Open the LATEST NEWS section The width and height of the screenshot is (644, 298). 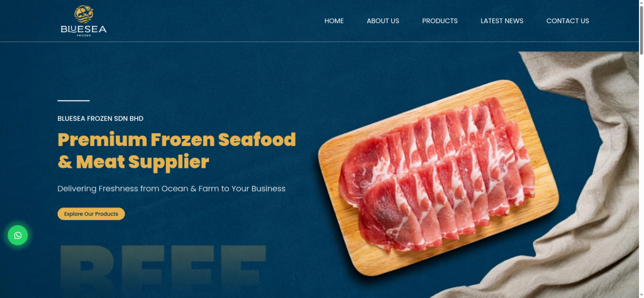pyautogui.click(x=502, y=21)
